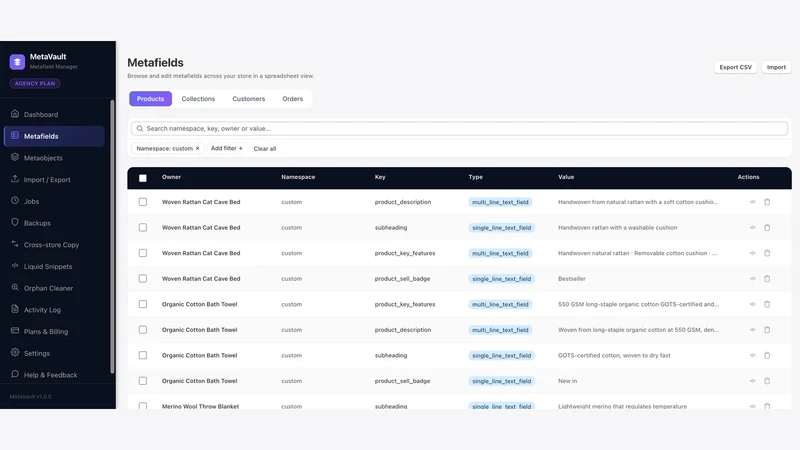Select Metafields in the sidebar
This screenshot has width=800, height=450.
click(x=54, y=136)
